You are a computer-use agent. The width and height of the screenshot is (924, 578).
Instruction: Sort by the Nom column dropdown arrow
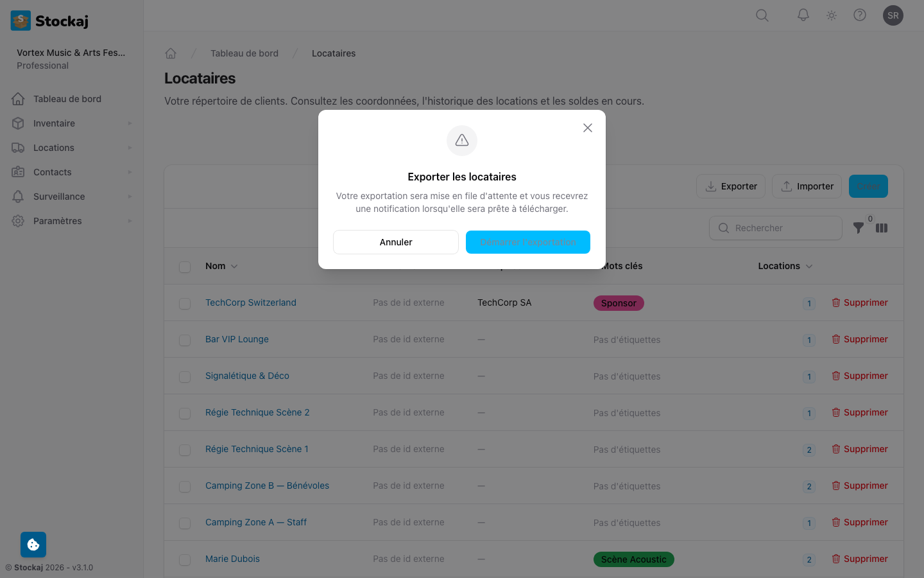coord(234,266)
